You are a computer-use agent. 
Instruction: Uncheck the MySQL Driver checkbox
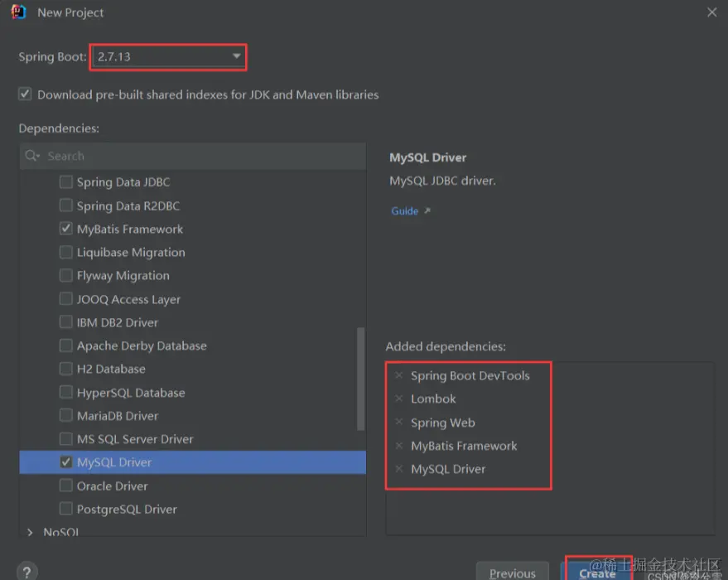pos(66,462)
